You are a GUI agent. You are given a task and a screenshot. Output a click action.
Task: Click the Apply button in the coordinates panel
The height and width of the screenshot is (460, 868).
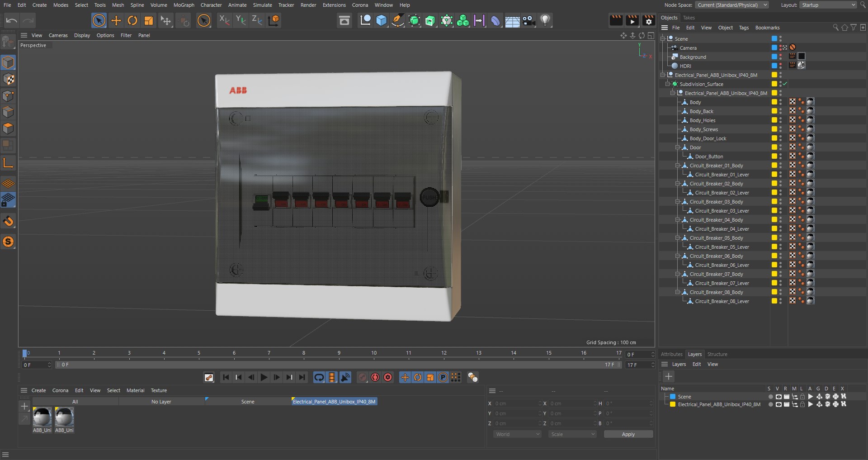point(628,434)
